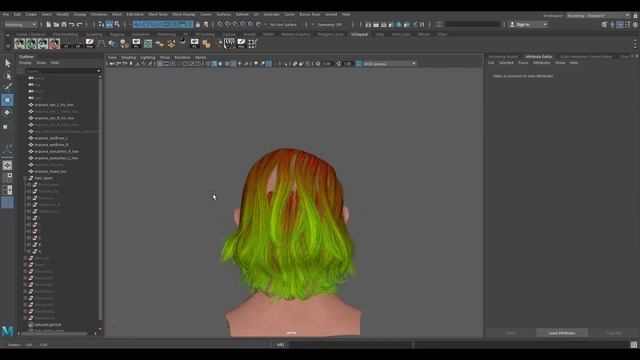Toggle the highlighted layout button in toolbox

(7, 202)
